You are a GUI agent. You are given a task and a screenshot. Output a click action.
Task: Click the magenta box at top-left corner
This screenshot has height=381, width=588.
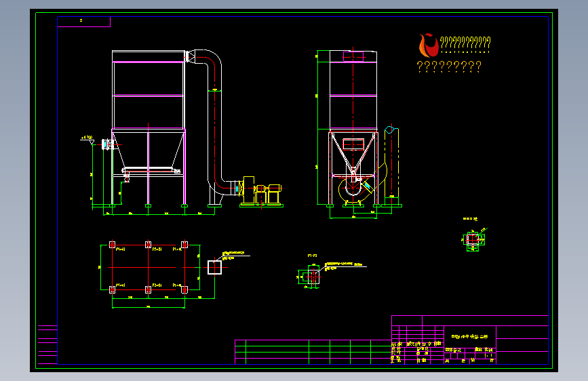coord(84,22)
